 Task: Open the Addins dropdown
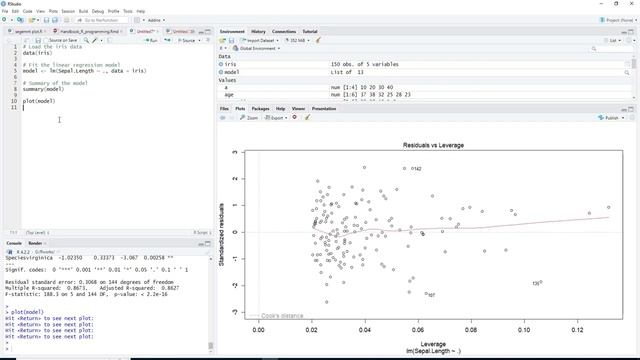(156, 20)
